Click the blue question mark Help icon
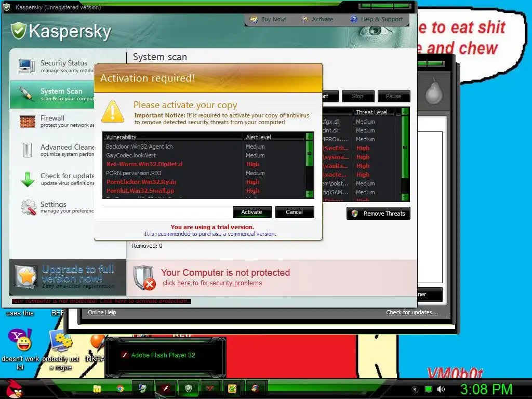Screen dimensions: 532x399 [x=354, y=19]
